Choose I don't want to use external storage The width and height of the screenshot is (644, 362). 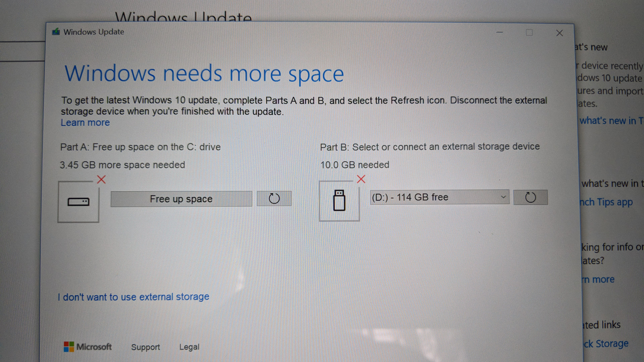point(133,297)
